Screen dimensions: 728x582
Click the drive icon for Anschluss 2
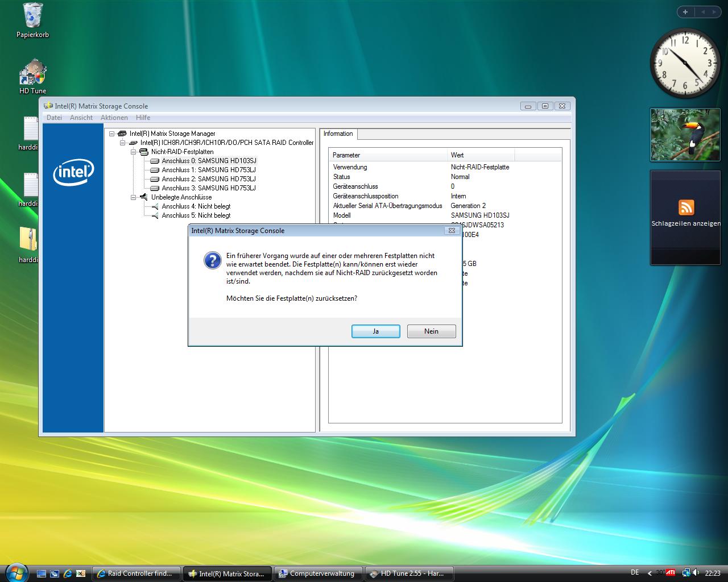[x=154, y=179]
